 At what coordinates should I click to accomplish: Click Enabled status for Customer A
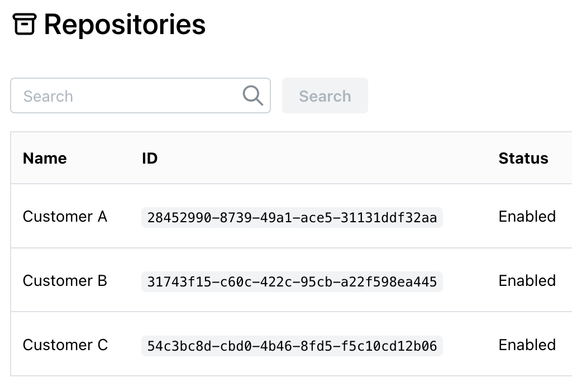click(x=527, y=217)
